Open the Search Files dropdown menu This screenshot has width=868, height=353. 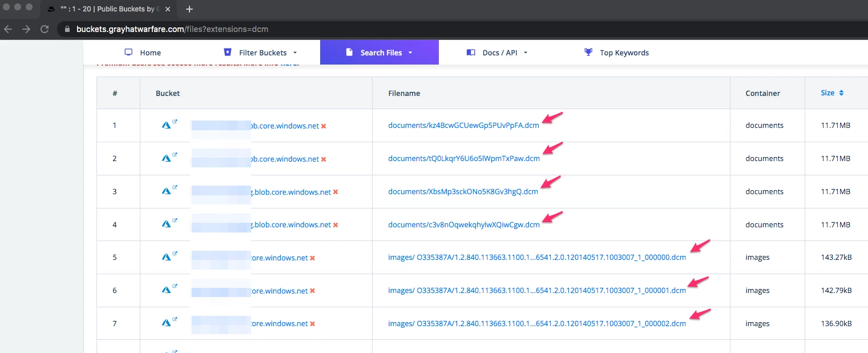pyautogui.click(x=380, y=53)
